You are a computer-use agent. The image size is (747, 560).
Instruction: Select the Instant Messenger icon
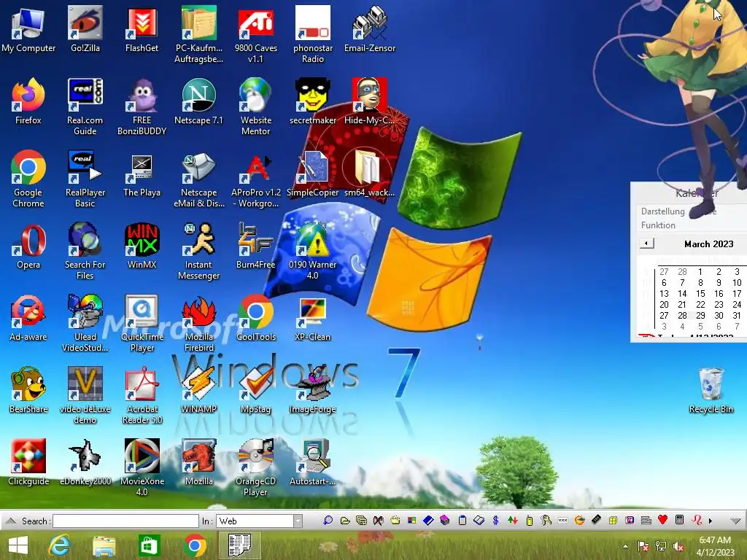198,251
